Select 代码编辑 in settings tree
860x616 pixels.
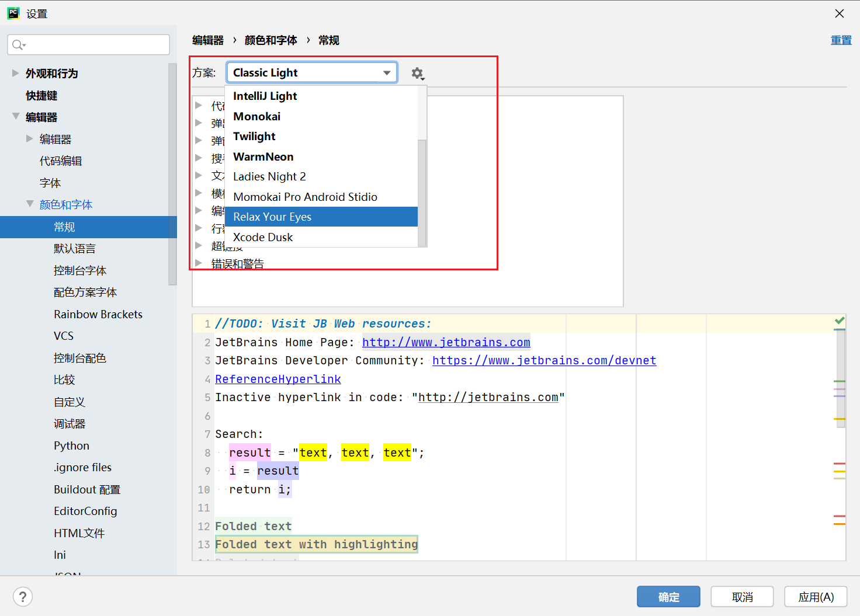(x=61, y=161)
